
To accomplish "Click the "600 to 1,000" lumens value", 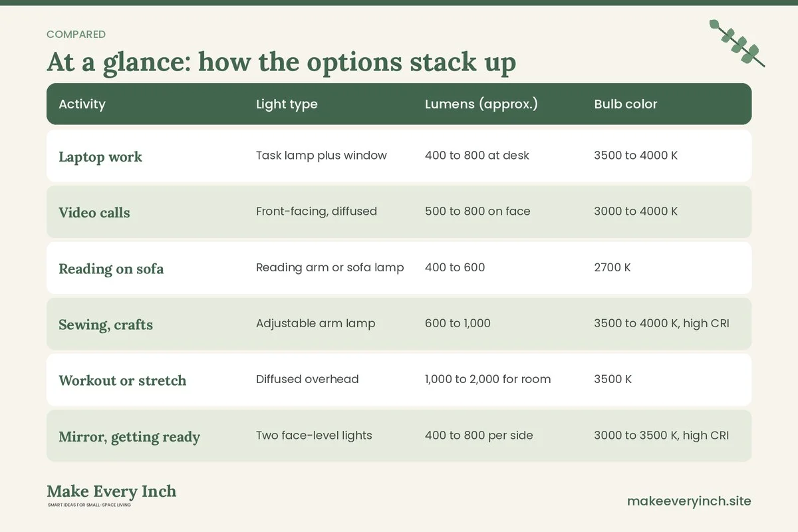I will click(458, 324).
